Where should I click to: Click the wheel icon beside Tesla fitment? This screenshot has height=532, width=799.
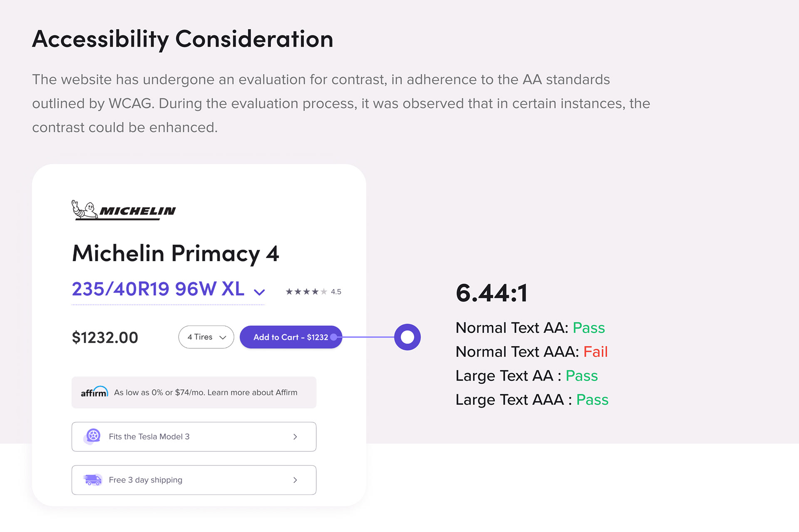[93, 436]
